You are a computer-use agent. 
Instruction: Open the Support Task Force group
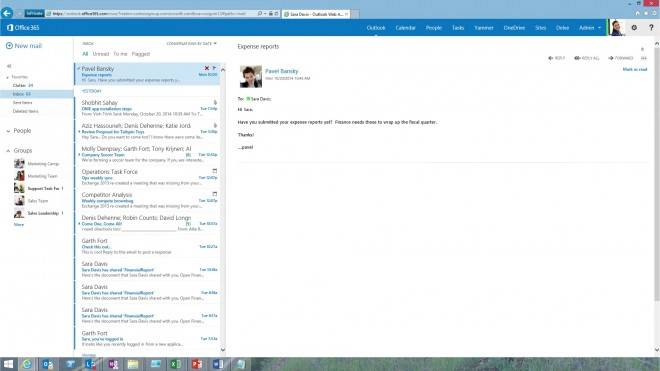(x=38, y=188)
